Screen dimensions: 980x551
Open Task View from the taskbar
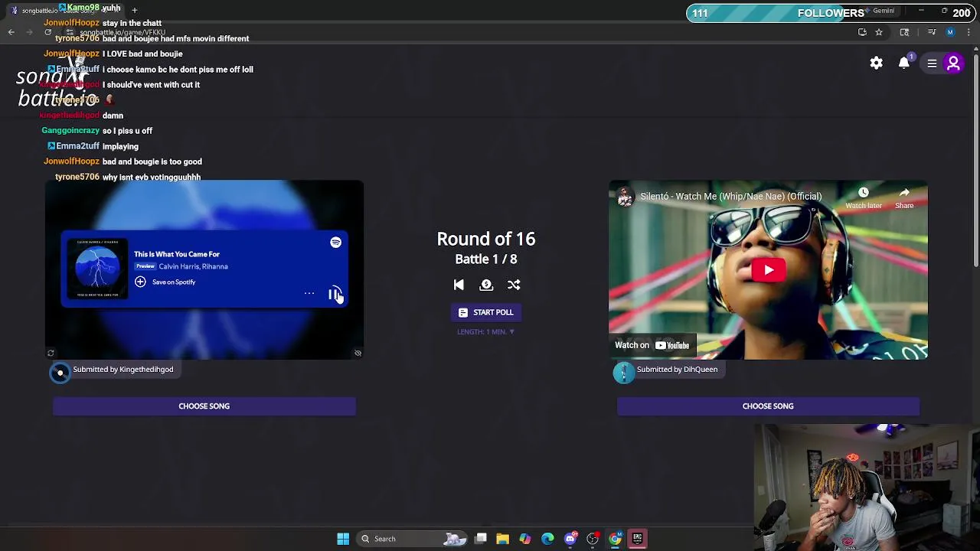coord(480,539)
